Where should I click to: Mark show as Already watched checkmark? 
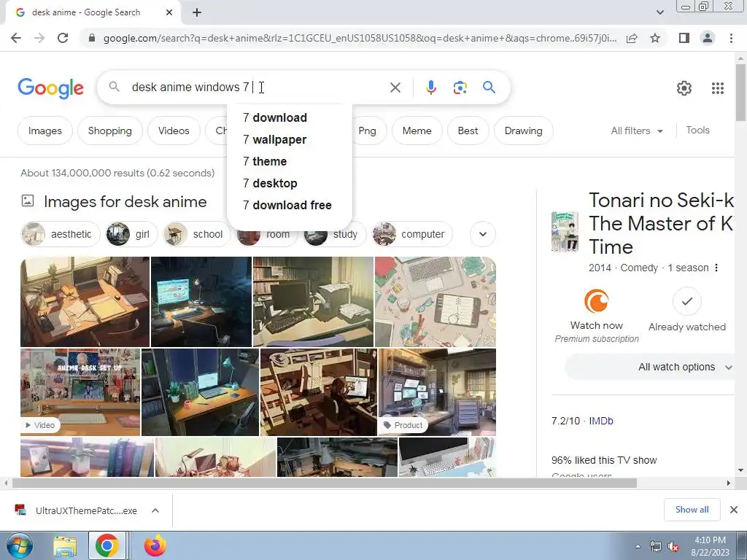(687, 301)
